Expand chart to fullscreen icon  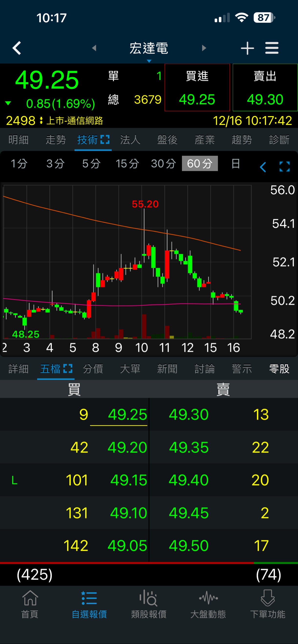[285, 167]
